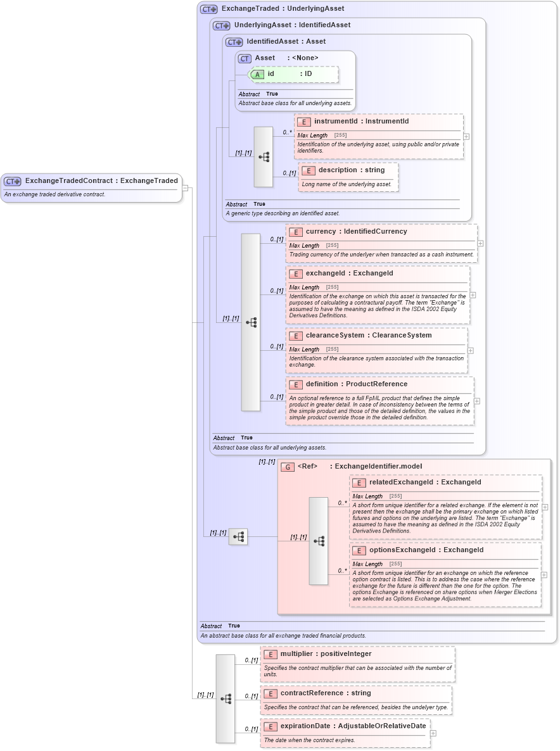560x751 pixels.
Task: Click the E icon of relatedExchangeId element
Action: [359, 483]
